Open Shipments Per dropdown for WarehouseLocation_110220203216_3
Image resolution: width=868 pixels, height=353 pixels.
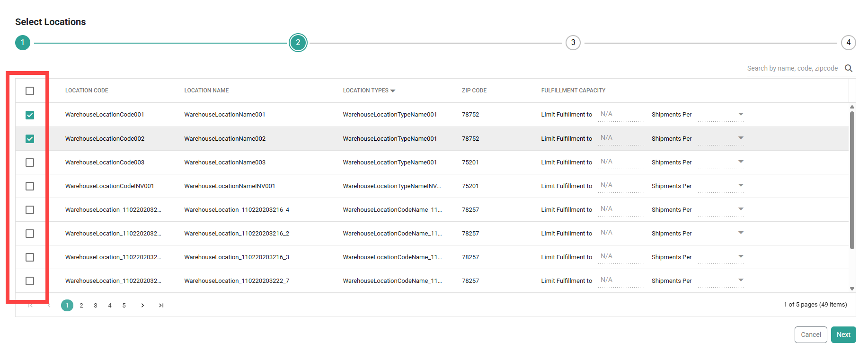pyautogui.click(x=721, y=257)
